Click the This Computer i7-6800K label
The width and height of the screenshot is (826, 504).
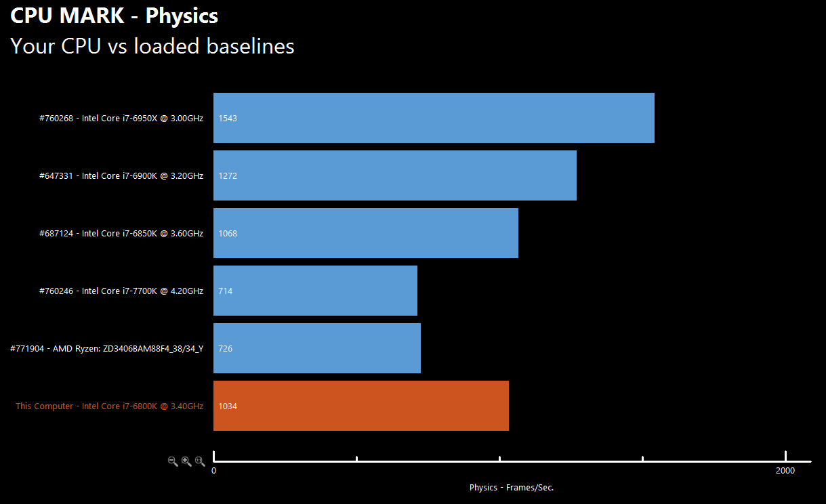coord(110,406)
